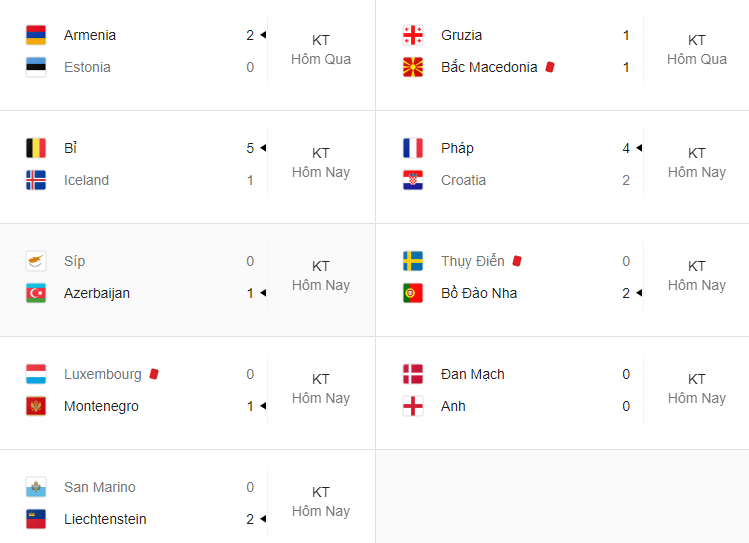Screen dimensions: 749x543
Task: Open the Đan Mạch team name
Action: [x=472, y=374]
